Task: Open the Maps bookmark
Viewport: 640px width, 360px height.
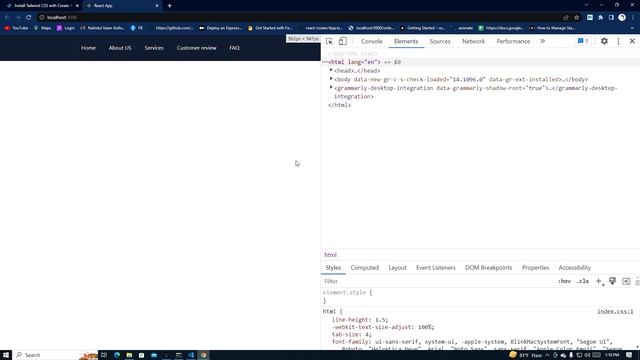Action: click(42, 28)
